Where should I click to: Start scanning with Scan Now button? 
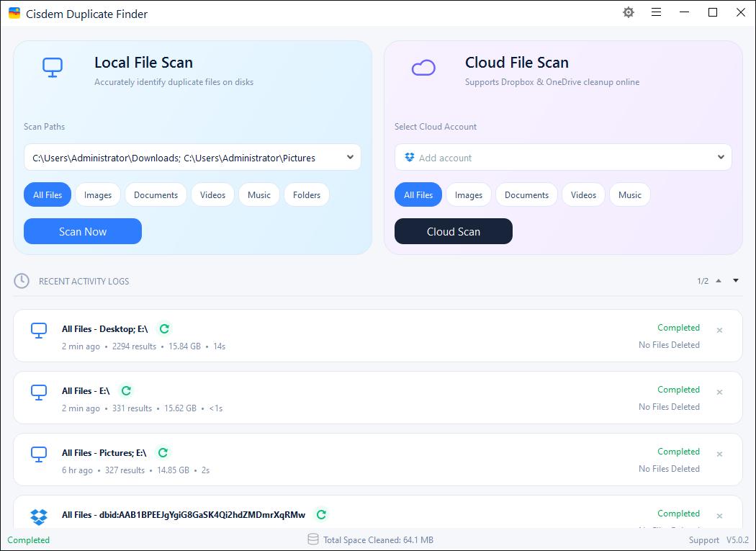pyautogui.click(x=83, y=231)
